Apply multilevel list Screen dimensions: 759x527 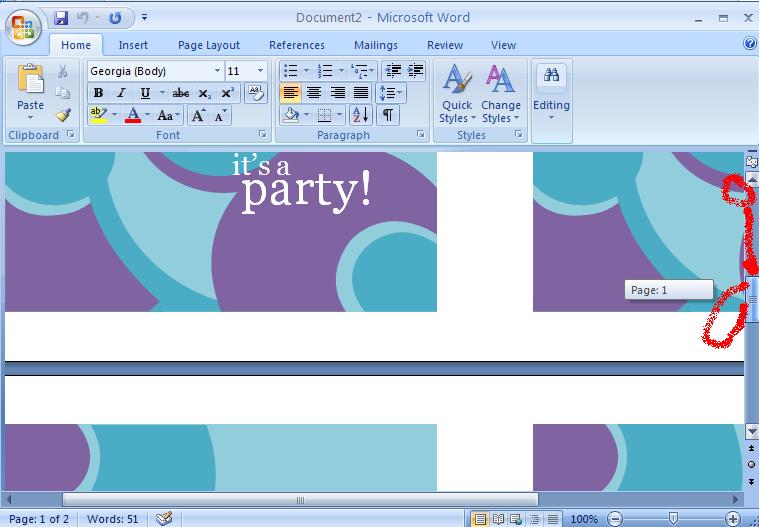click(362, 71)
